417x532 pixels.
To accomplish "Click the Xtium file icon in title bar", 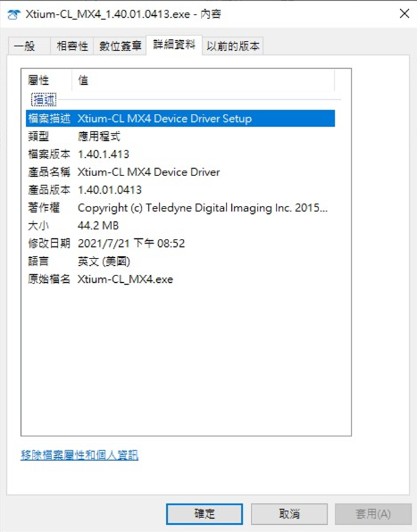I will coord(13,14).
